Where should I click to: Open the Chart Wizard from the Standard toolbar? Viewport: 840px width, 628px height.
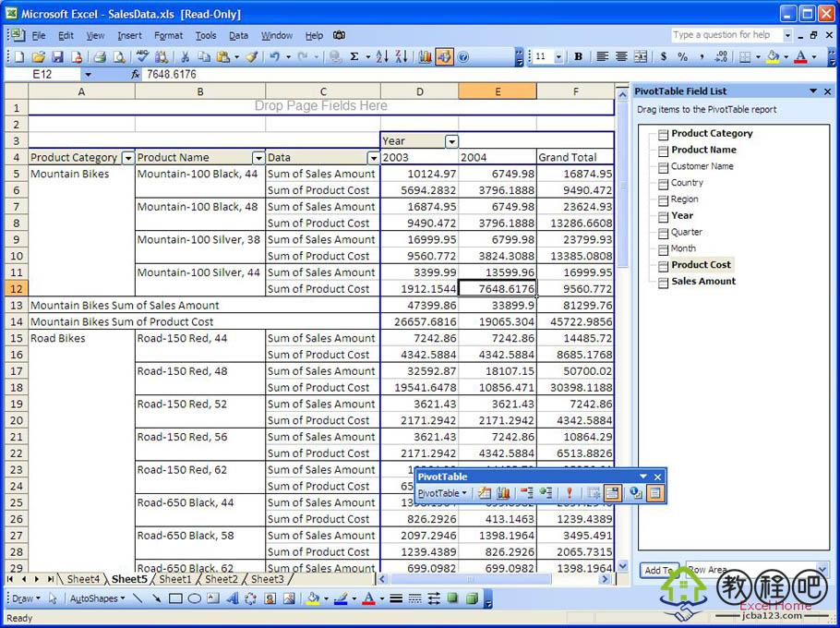click(425, 56)
